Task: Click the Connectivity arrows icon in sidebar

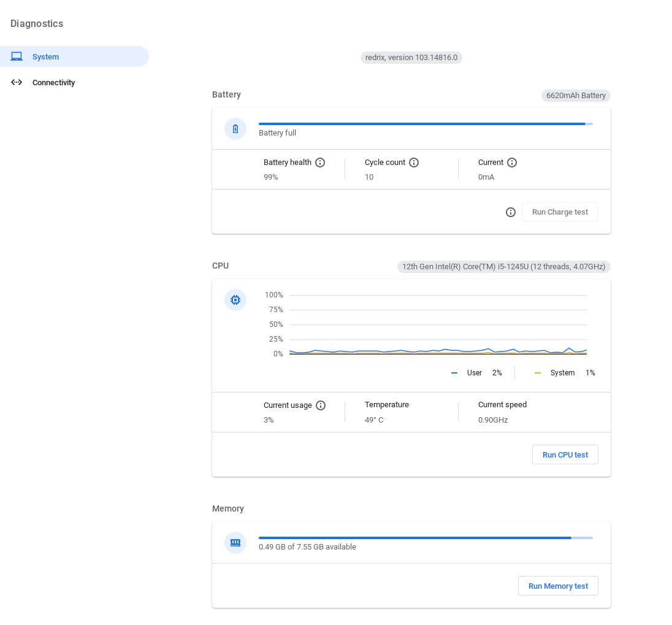Action: pyautogui.click(x=17, y=82)
